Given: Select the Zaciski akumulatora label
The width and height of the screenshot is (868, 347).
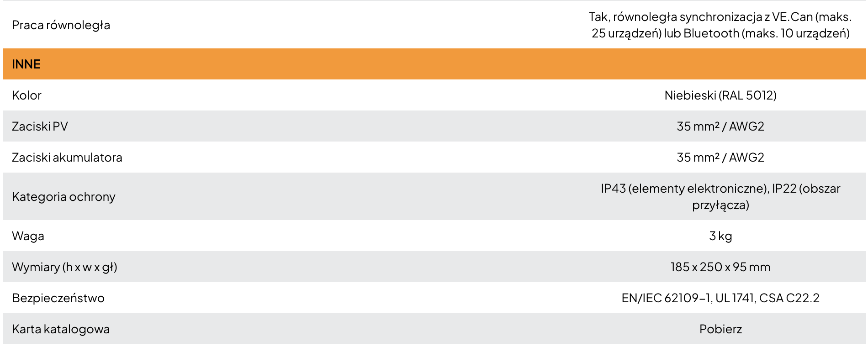Looking at the screenshot, I should pos(67,157).
